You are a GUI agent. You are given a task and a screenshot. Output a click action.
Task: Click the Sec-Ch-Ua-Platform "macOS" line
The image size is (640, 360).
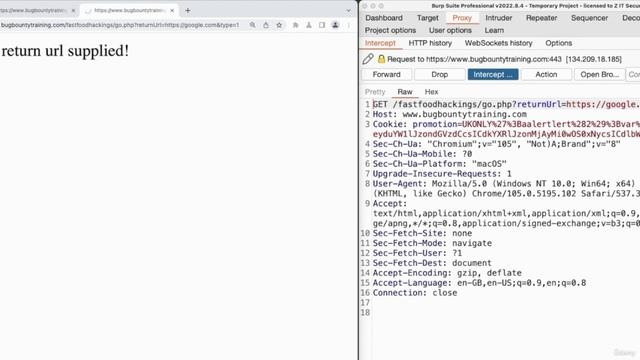point(440,164)
